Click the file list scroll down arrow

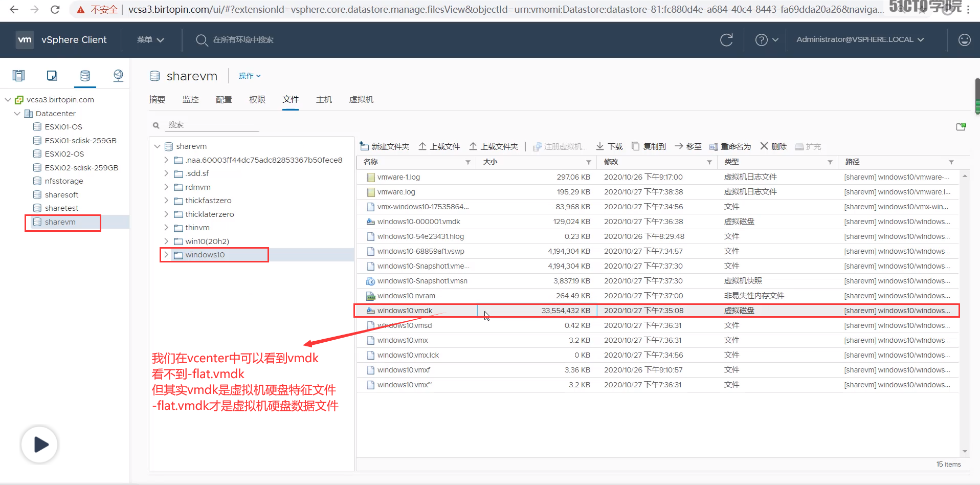(965, 451)
